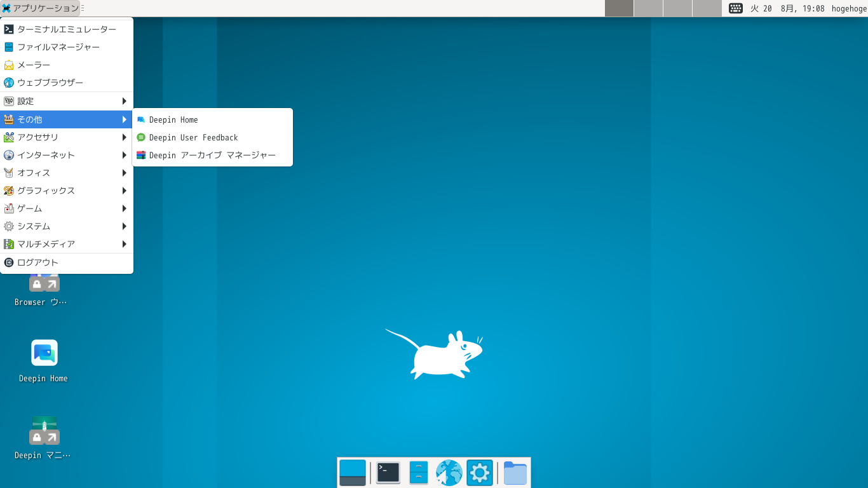The width and height of the screenshot is (868, 488).
Task: Expand the グラフィックス submenu
Action: [67, 191]
